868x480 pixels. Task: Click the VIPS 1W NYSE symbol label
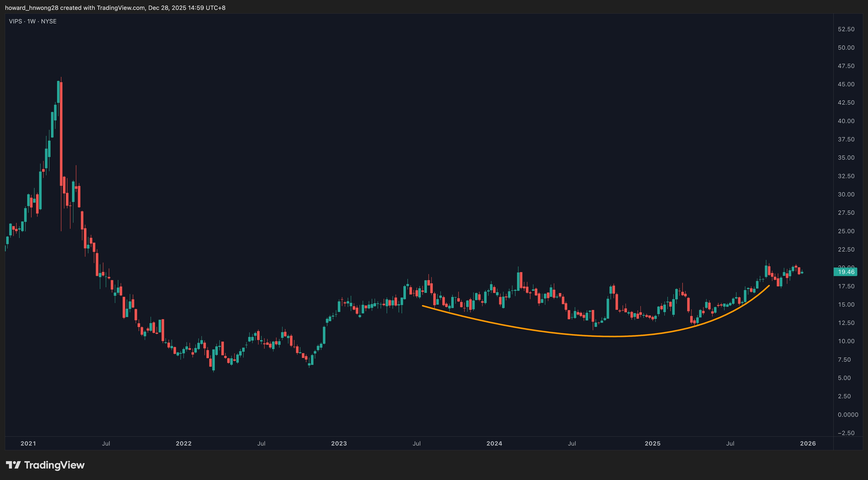(x=33, y=21)
